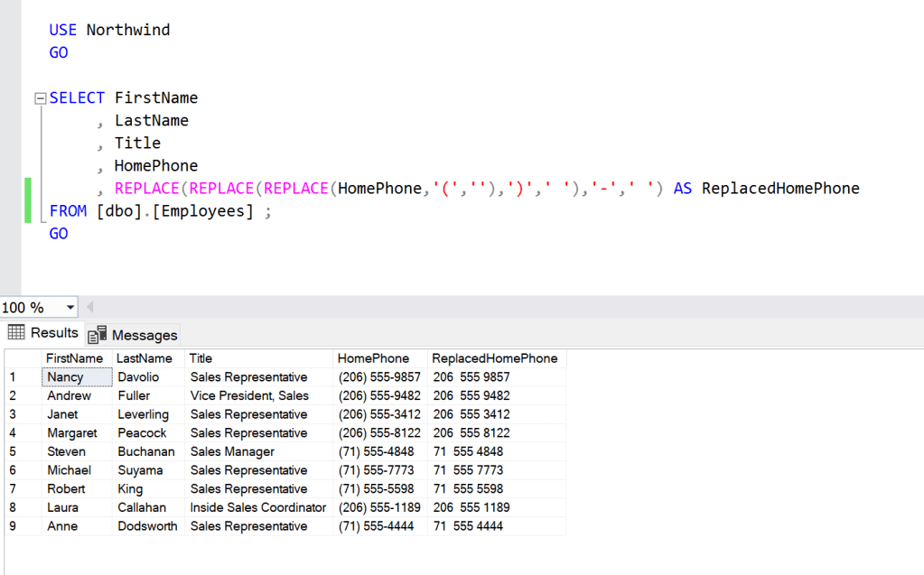This screenshot has width=924, height=575.
Task: Click the Title column header
Action: [x=201, y=358]
